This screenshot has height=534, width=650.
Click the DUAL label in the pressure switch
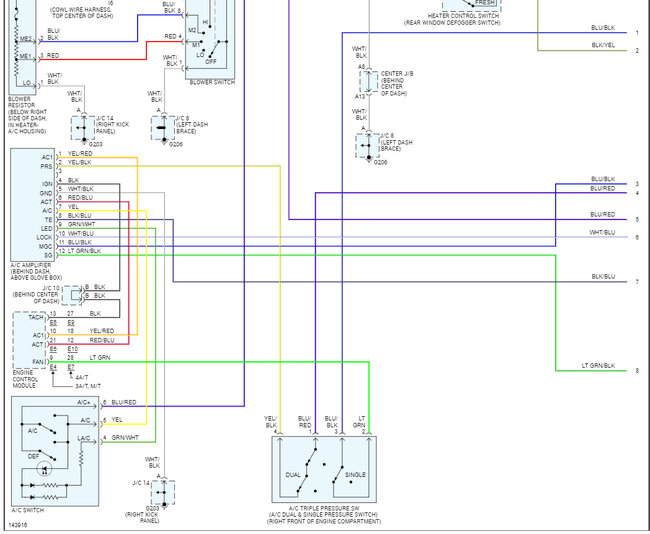[293, 475]
